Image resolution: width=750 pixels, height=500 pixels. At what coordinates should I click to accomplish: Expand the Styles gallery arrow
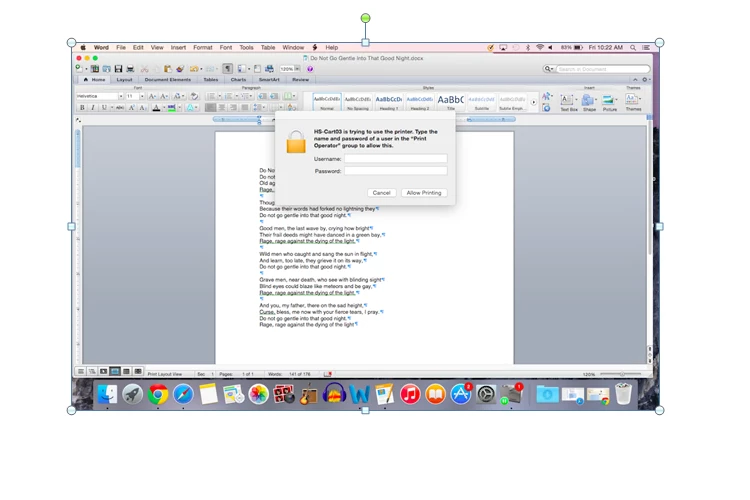click(x=533, y=102)
